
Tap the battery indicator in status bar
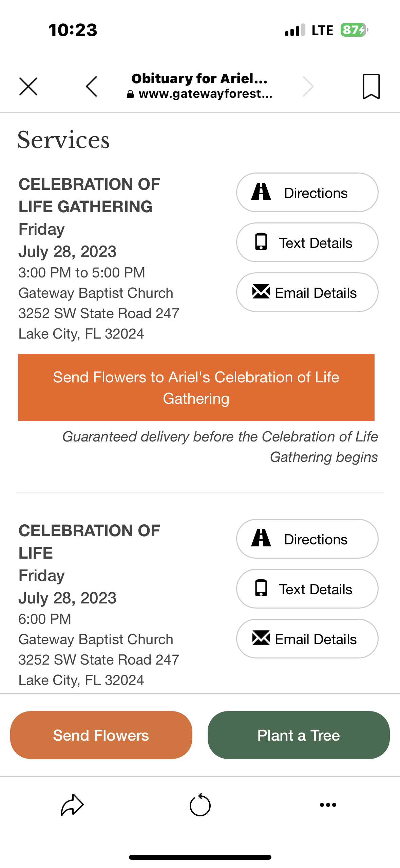[354, 30]
